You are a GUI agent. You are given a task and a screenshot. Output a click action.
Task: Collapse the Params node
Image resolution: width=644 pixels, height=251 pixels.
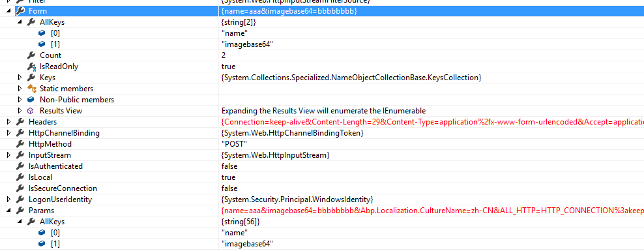pos(8,211)
